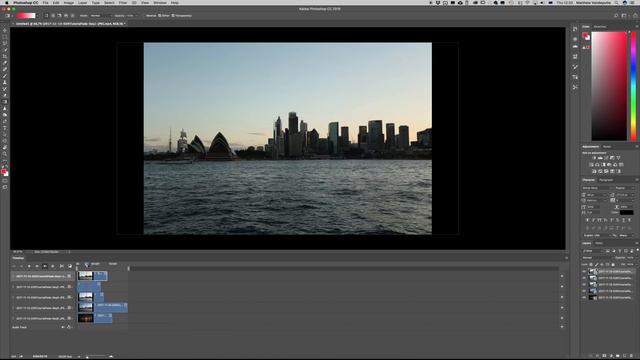Click Render Video arrow at Timeline bottom
This screenshot has width=640, height=360.
(x=21, y=356)
